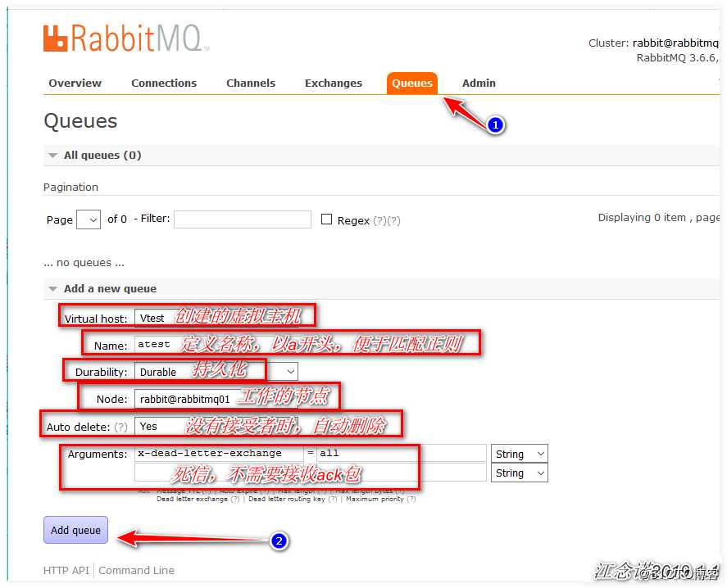
Task: Open the Exchanges tab
Action: tap(334, 83)
